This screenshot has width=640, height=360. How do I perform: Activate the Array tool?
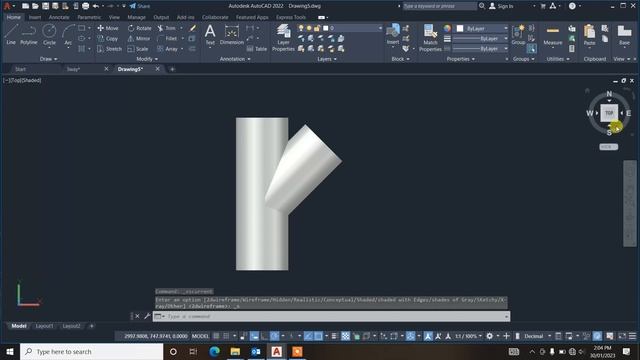point(167,49)
